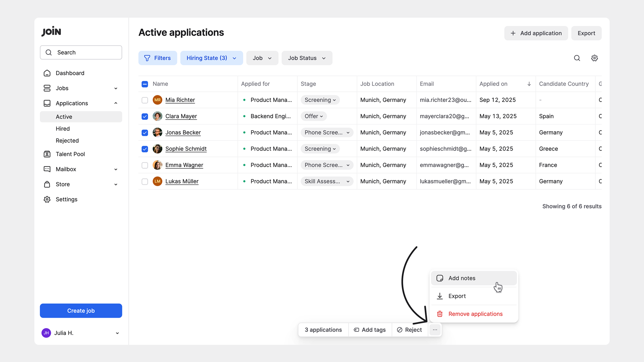
Task: Click the sidebar Search field
Action: [x=81, y=53]
